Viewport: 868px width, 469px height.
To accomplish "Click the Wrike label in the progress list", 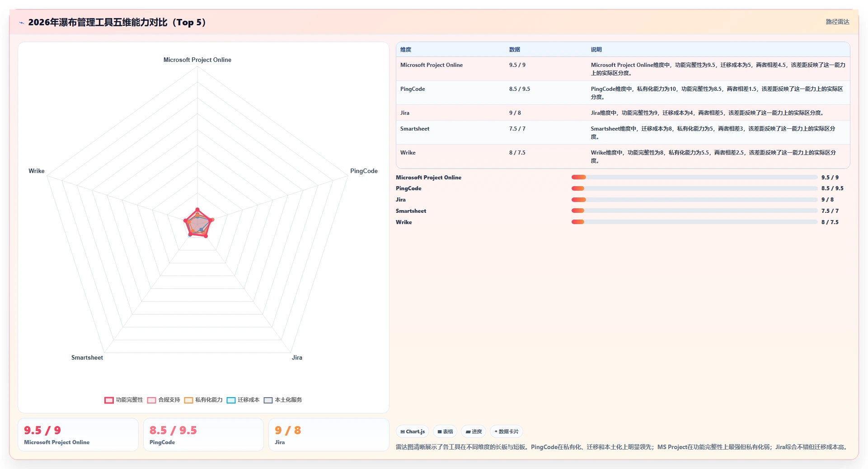I will tap(404, 222).
